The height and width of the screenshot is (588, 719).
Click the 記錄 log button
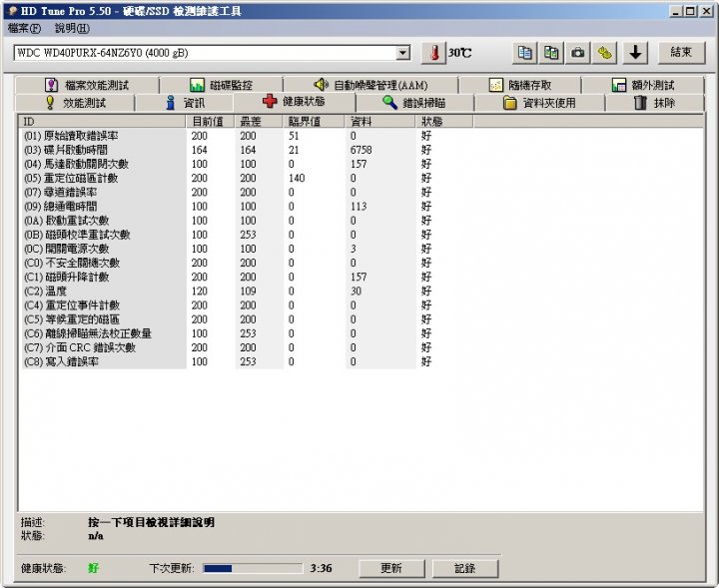[465, 568]
